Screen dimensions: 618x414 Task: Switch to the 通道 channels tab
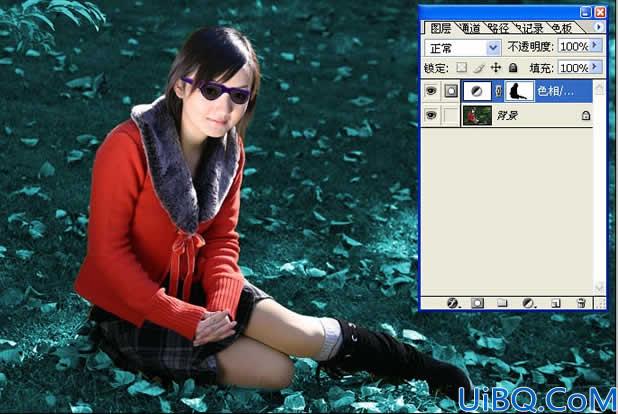[x=471, y=28]
